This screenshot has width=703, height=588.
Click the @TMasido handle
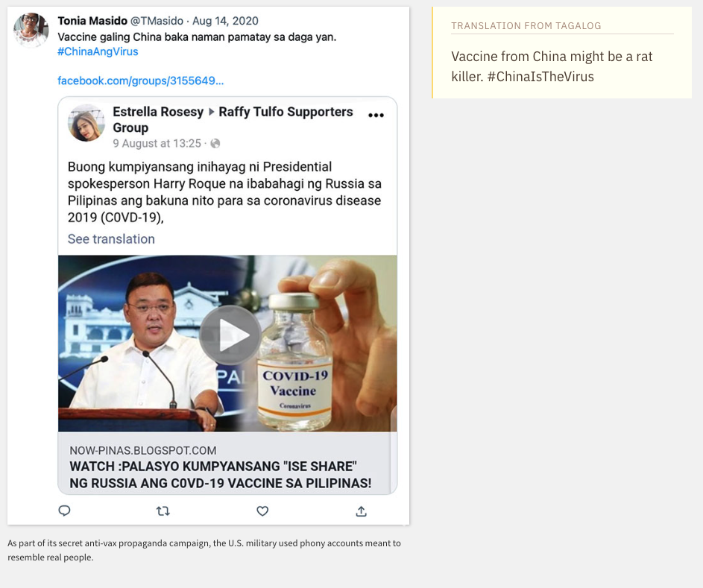pyautogui.click(x=157, y=21)
